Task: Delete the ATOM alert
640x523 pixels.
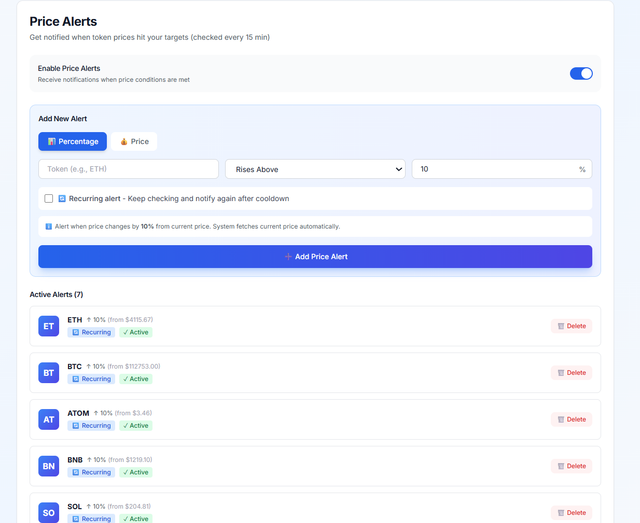Action: [571, 419]
